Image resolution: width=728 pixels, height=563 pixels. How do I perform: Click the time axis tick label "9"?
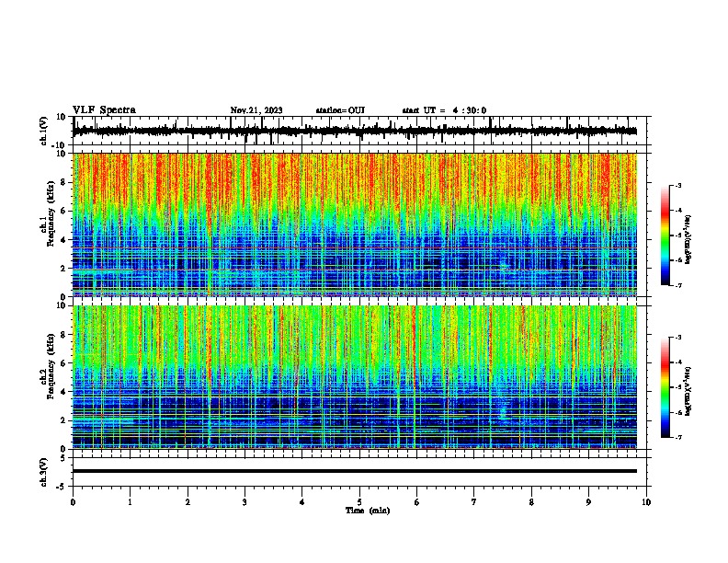click(588, 502)
